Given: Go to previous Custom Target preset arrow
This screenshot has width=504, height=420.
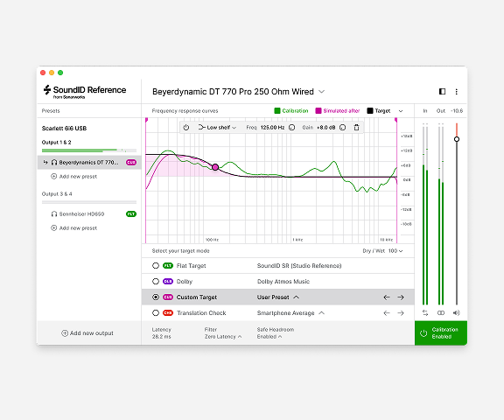Looking at the screenshot, I should click(387, 297).
